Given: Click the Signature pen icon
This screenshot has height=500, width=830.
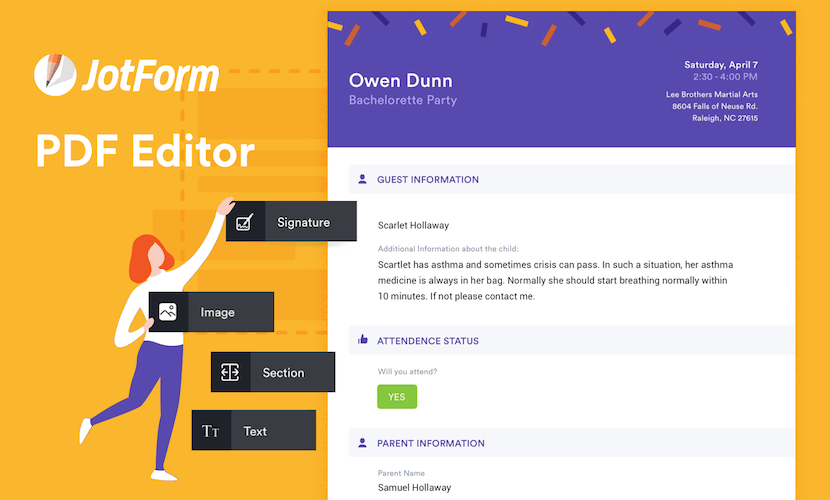Looking at the screenshot, I should [245, 222].
